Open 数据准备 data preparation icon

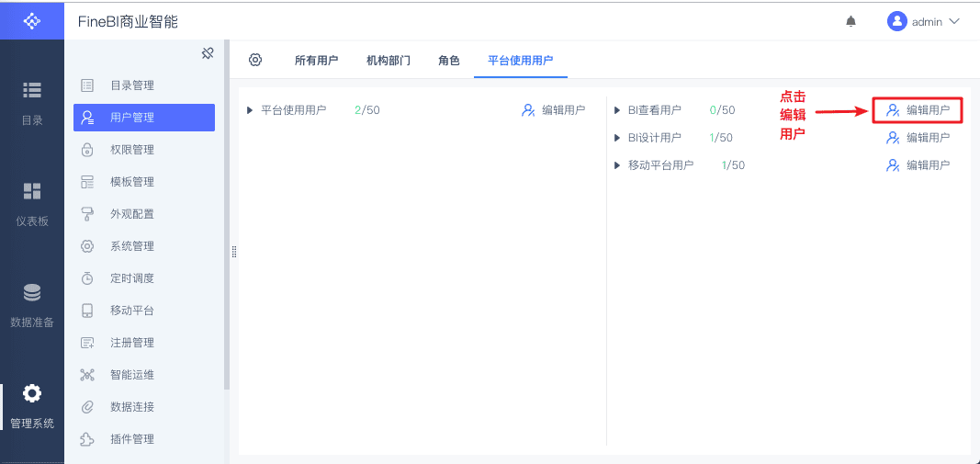coord(32,304)
